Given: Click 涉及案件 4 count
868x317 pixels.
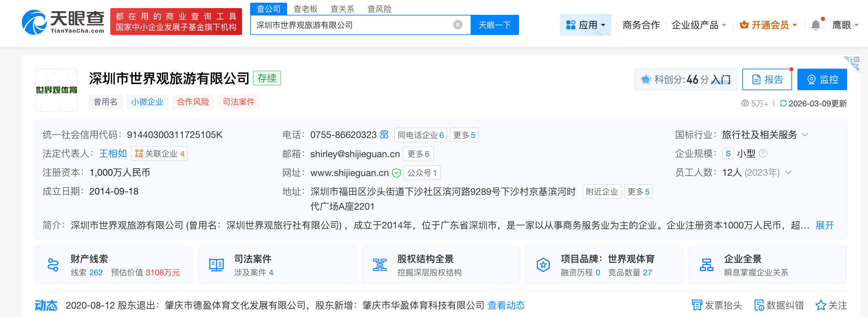Looking at the screenshot, I should click(x=253, y=272).
